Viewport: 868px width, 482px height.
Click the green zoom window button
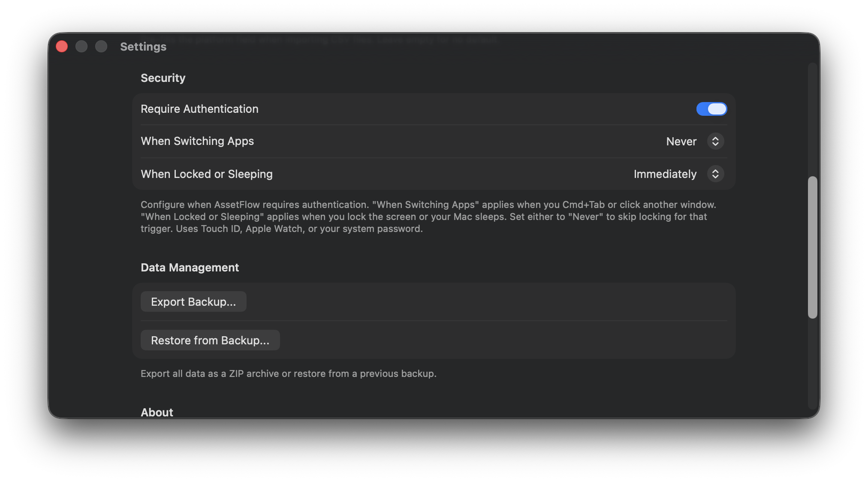tap(101, 46)
